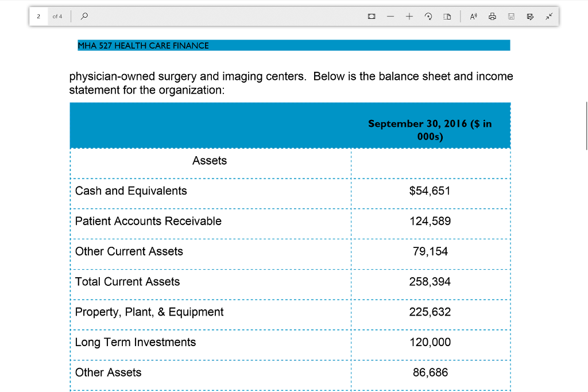Click the page number input box
The width and height of the screenshot is (588, 392).
[x=38, y=16]
